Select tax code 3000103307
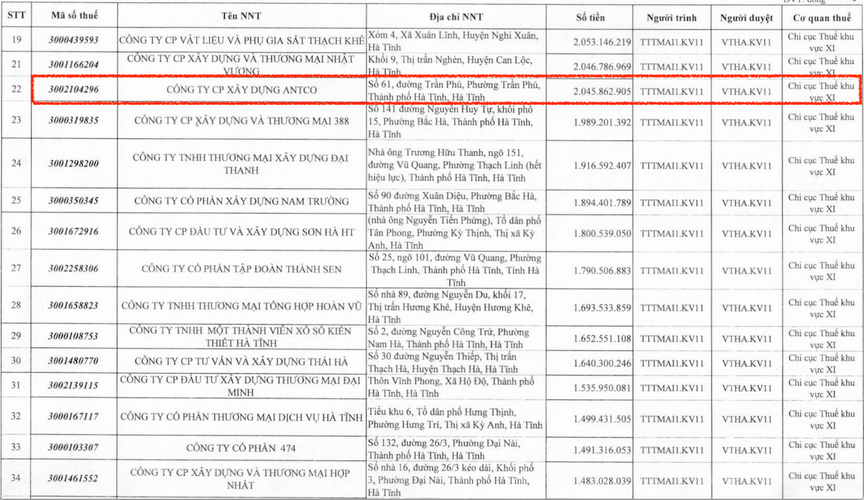 tap(74, 447)
